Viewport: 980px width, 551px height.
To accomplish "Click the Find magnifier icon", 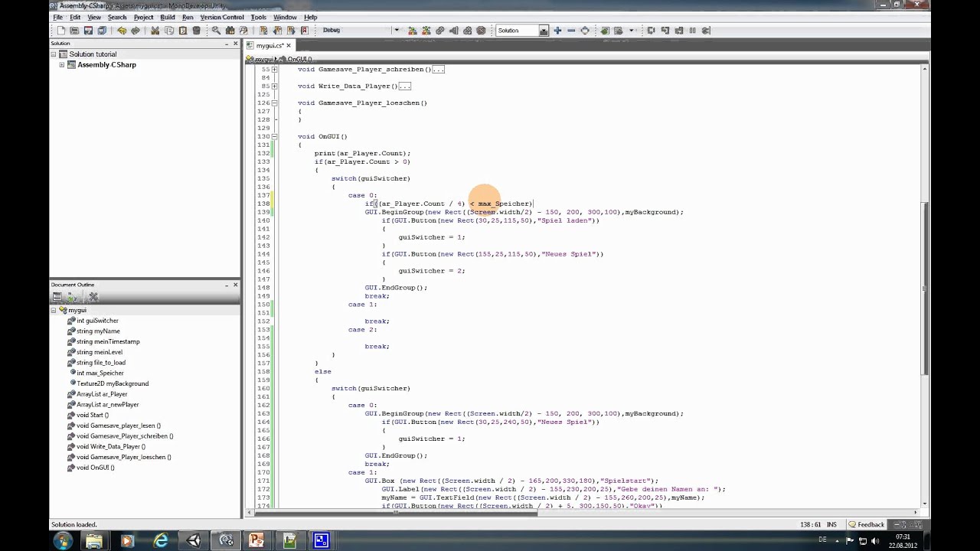I will click(216, 31).
